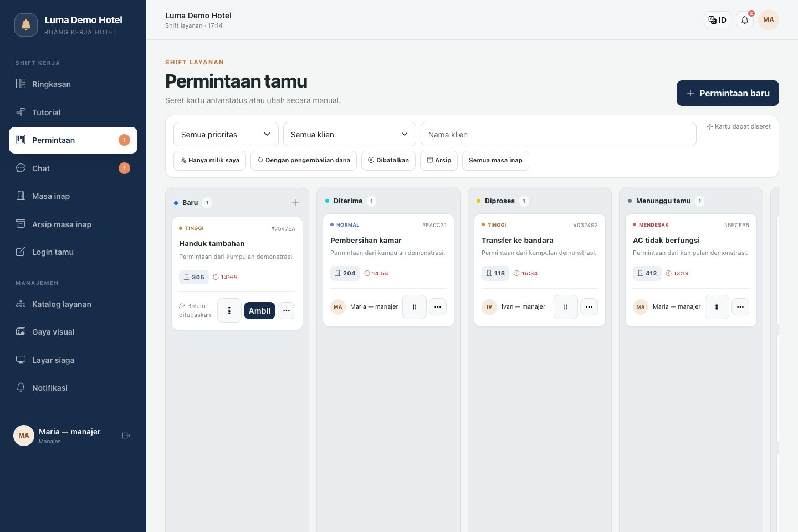Screen dimensions: 798x532
Task: Focus the Nama klien search field
Action: pos(559,134)
